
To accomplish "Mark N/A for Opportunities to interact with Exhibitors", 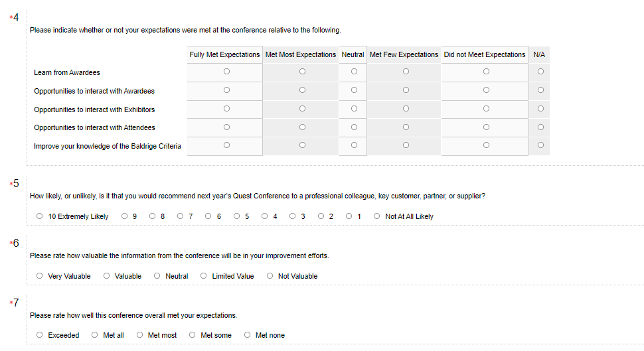I will [x=540, y=108].
